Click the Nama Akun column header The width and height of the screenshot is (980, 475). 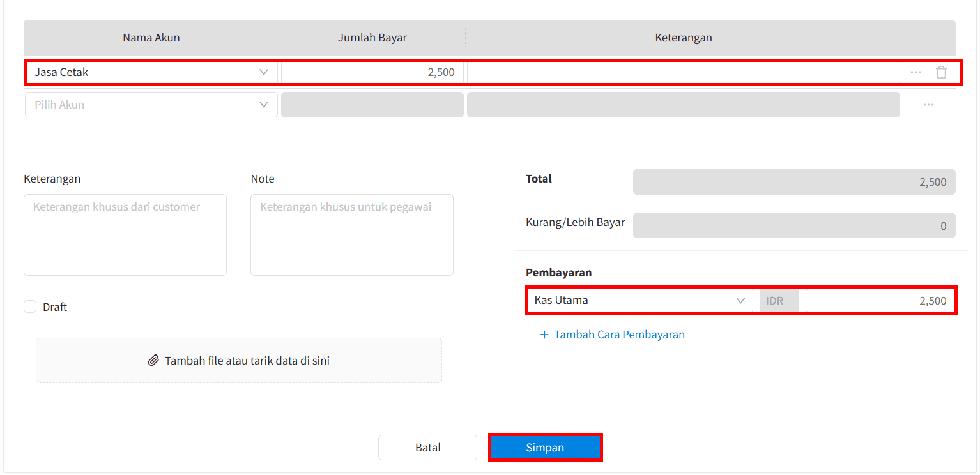point(151,38)
